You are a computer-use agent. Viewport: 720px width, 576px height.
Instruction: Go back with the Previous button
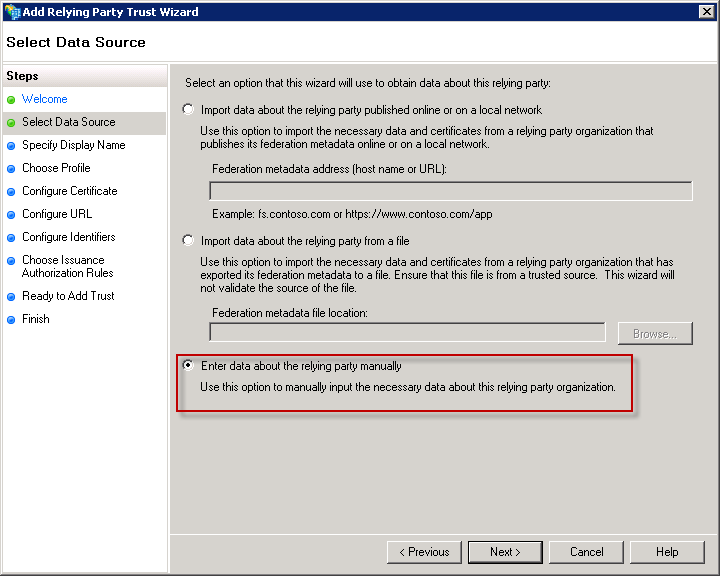[424, 552]
